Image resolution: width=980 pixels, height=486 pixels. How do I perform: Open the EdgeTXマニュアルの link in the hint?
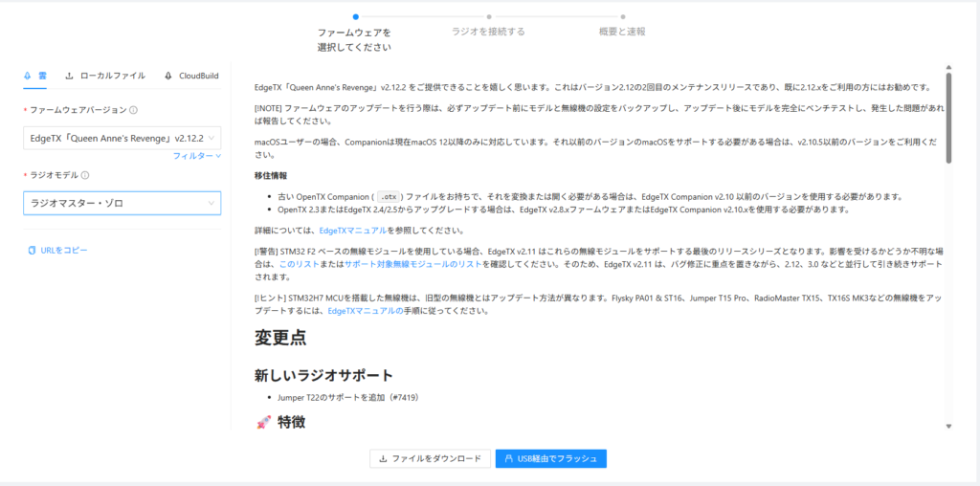366,311
